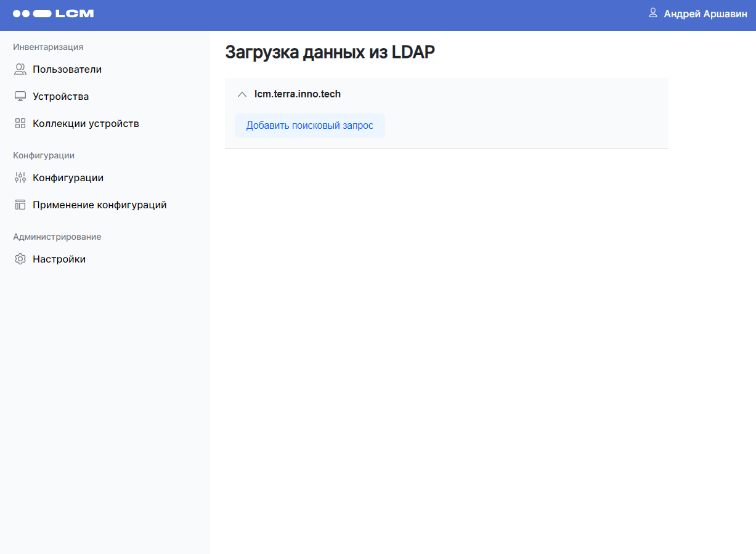
Task: Open Коллекции устройств via grid icon
Action: coord(19,123)
